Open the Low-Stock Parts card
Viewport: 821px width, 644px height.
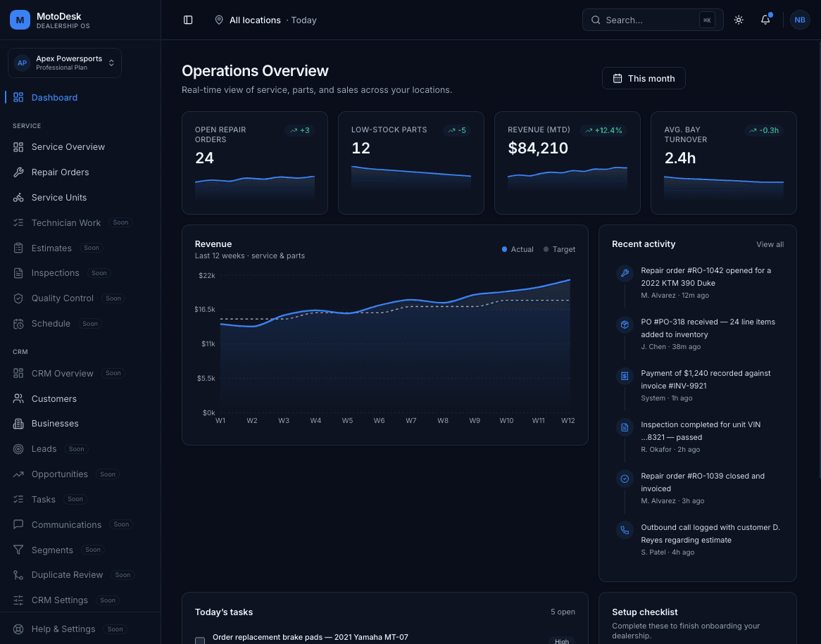tap(411, 163)
